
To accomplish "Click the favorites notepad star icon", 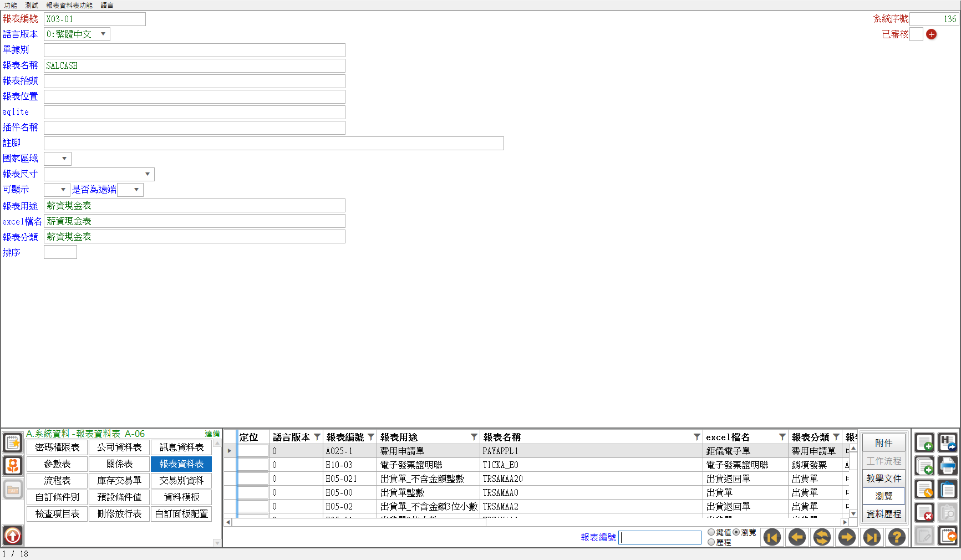I will pos(13,443).
